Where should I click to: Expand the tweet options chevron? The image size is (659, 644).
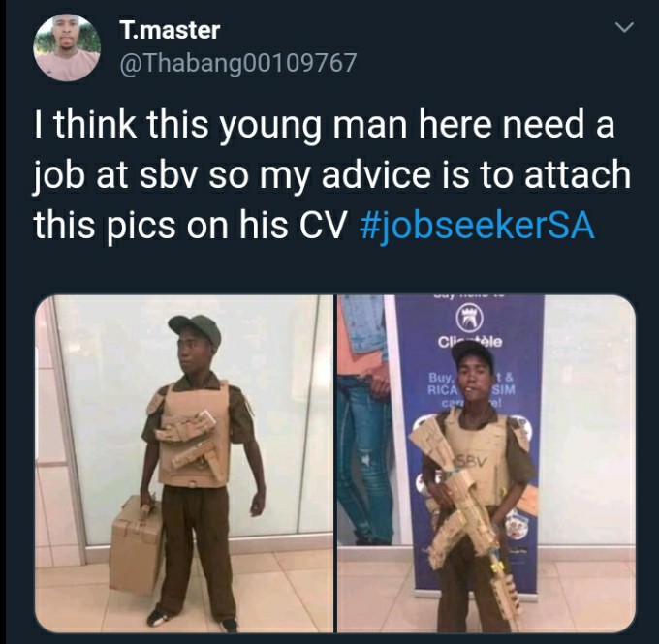click(624, 28)
